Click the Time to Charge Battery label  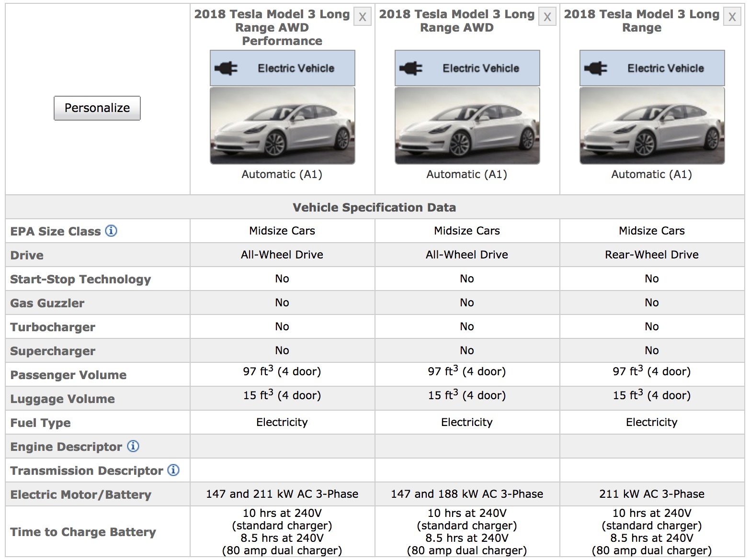(83, 531)
